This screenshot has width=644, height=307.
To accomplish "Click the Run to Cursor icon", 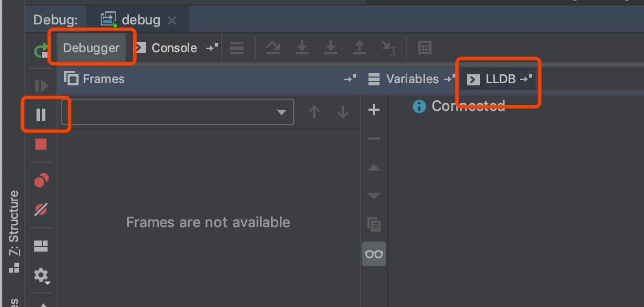I will pyautogui.click(x=389, y=48).
